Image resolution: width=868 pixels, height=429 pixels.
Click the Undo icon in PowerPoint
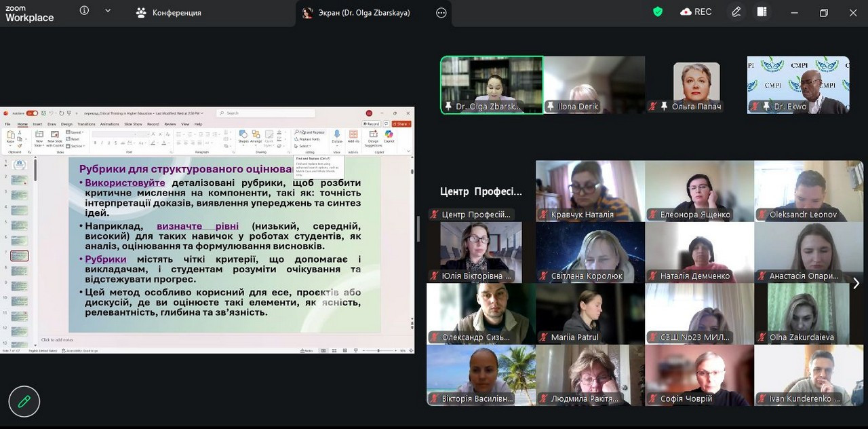pos(52,113)
